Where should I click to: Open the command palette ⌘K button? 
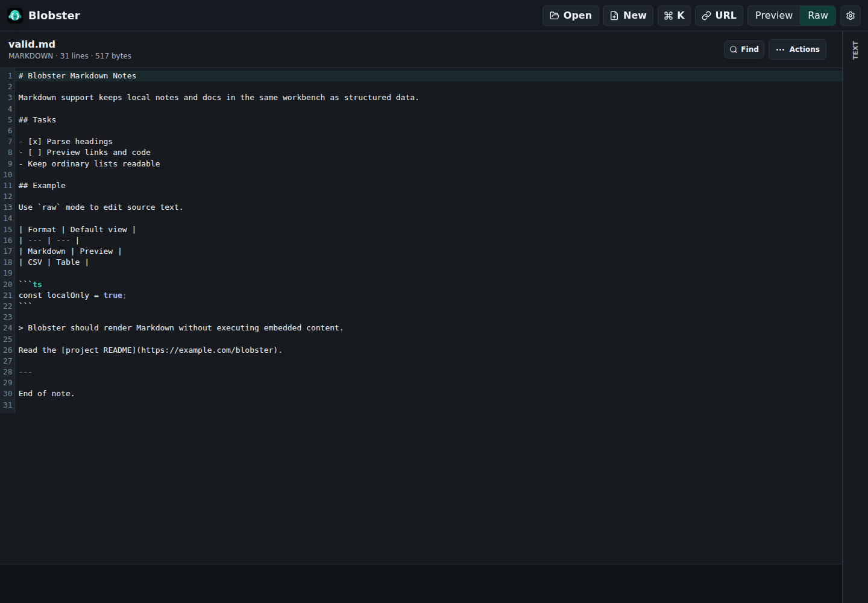pyautogui.click(x=674, y=16)
